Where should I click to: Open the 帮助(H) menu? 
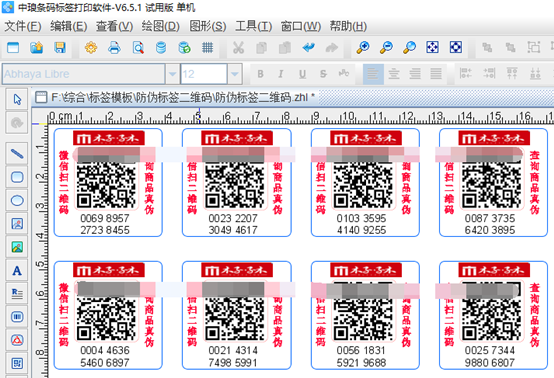pos(348,26)
